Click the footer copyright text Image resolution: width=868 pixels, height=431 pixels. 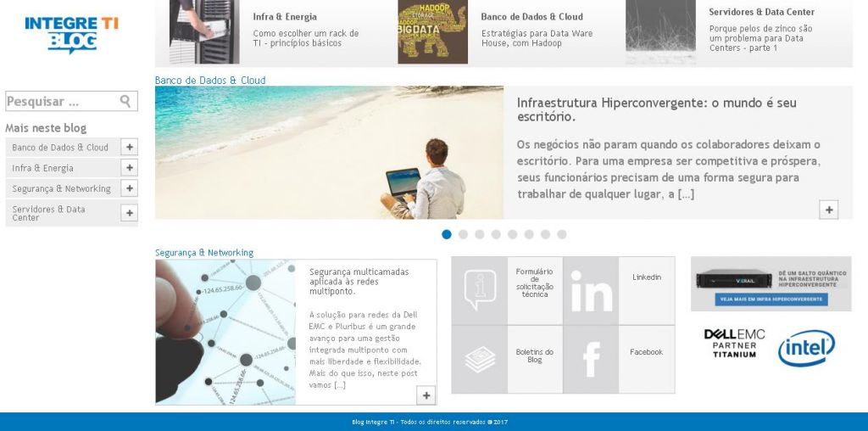430,423
